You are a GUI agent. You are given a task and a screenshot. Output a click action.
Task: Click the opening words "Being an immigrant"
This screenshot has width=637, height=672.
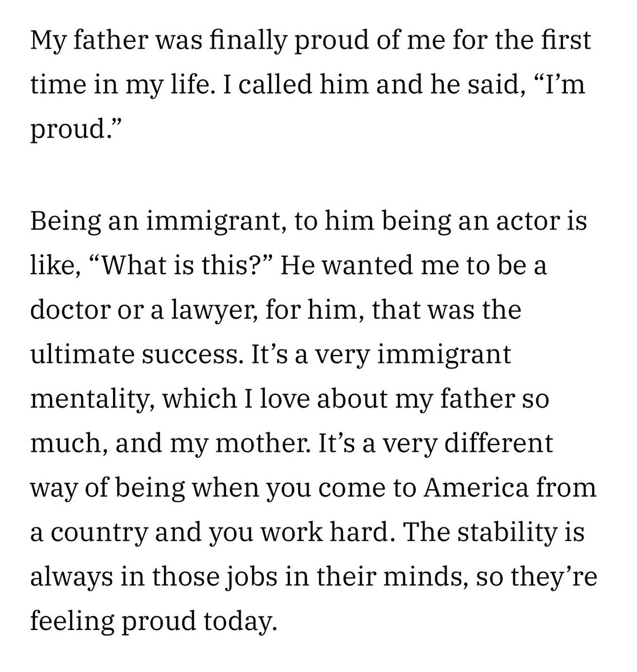[135, 221]
